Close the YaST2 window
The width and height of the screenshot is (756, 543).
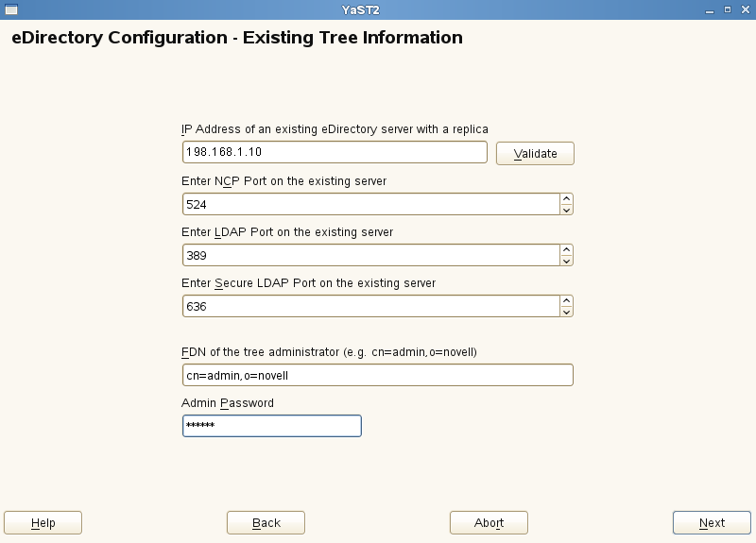click(x=746, y=9)
